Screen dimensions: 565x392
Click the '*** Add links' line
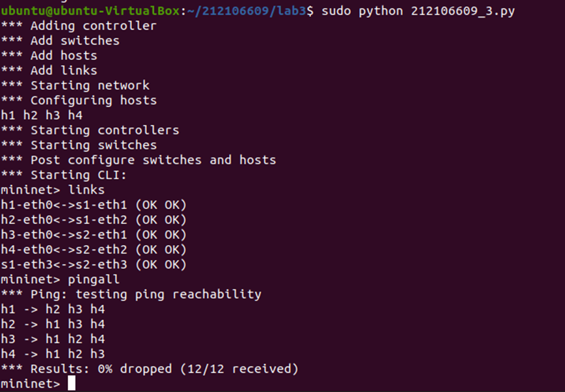point(49,71)
